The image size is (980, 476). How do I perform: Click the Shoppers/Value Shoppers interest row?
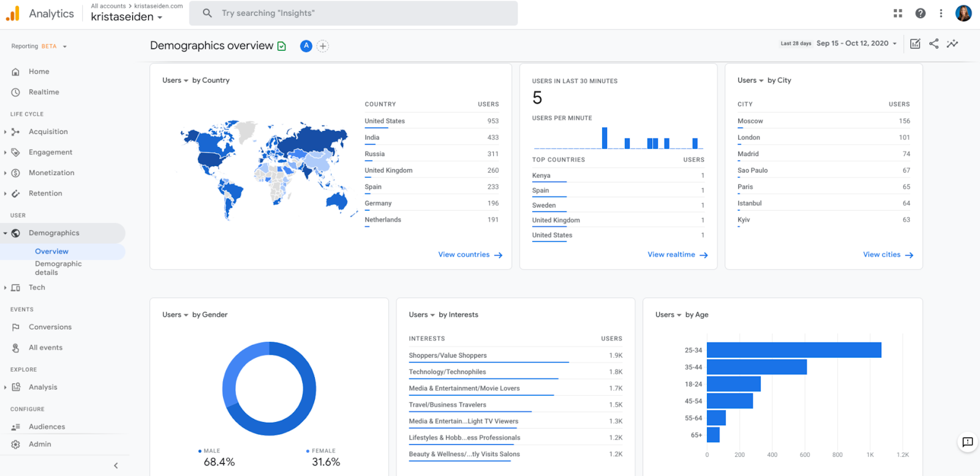[516, 356]
